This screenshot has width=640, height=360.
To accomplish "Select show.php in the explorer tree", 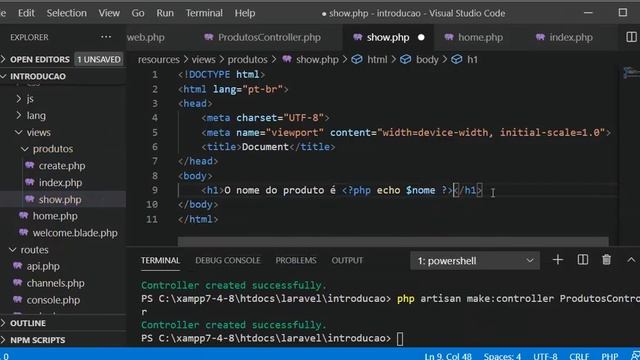I will tap(60, 199).
